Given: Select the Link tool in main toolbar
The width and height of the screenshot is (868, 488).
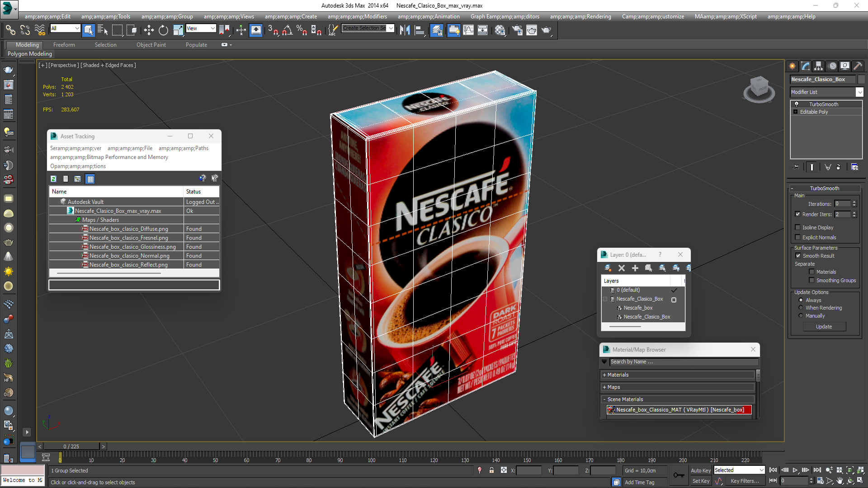Looking at the screenshot, I should pos(10,30).
